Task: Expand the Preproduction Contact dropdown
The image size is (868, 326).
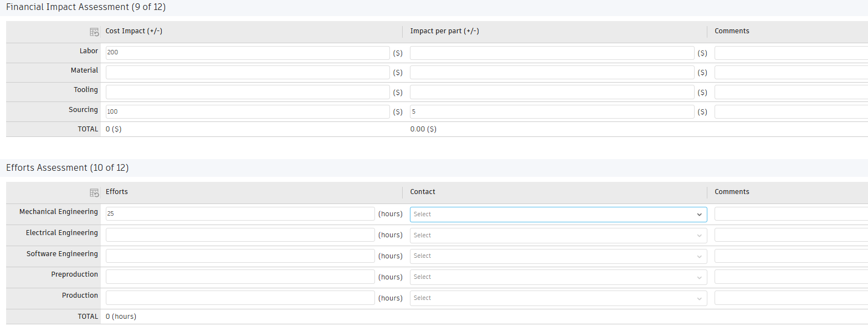Action: (558, 277)
